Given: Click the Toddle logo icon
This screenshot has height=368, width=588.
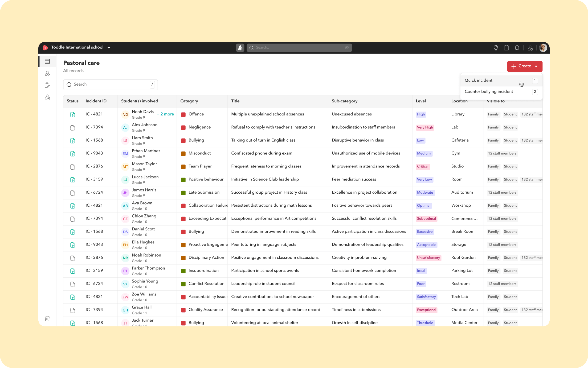Looking at the screenshot, I should click(x=46, y=47).
